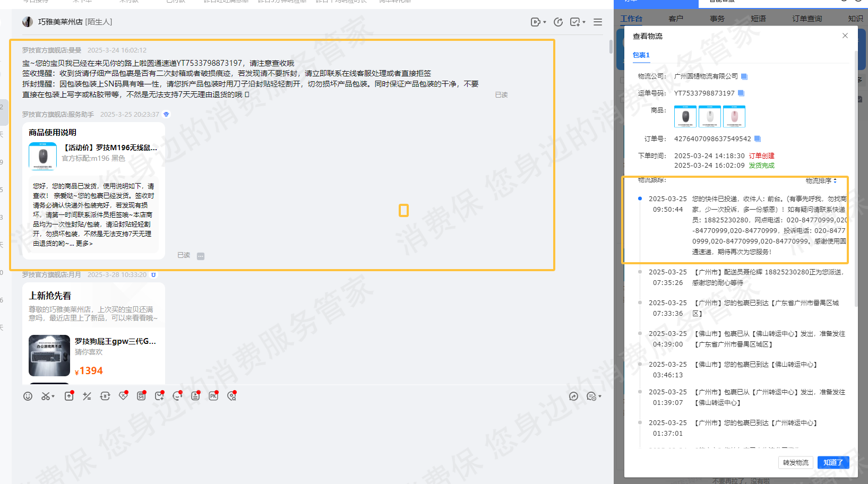
Task: Close the 查看物流 dialog
Action: coord(845,36)
